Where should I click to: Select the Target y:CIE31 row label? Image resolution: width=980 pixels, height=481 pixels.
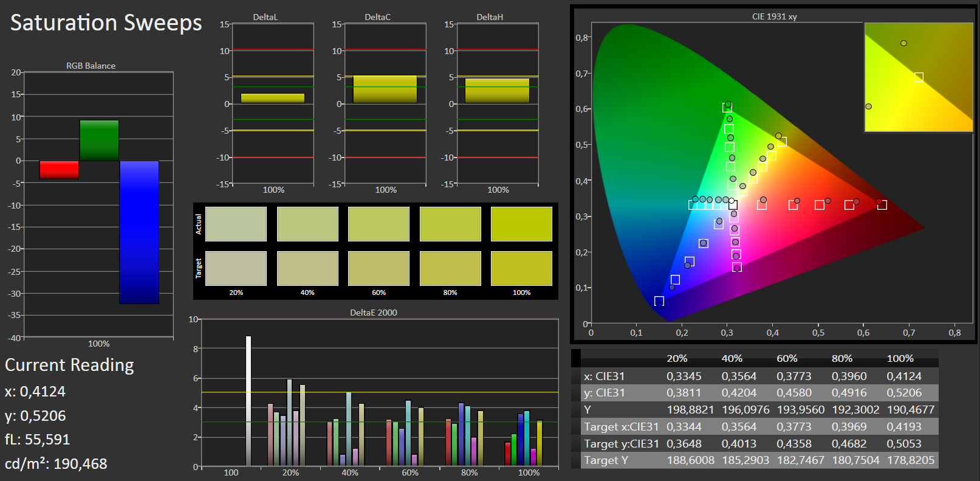(x=622, y=444)
